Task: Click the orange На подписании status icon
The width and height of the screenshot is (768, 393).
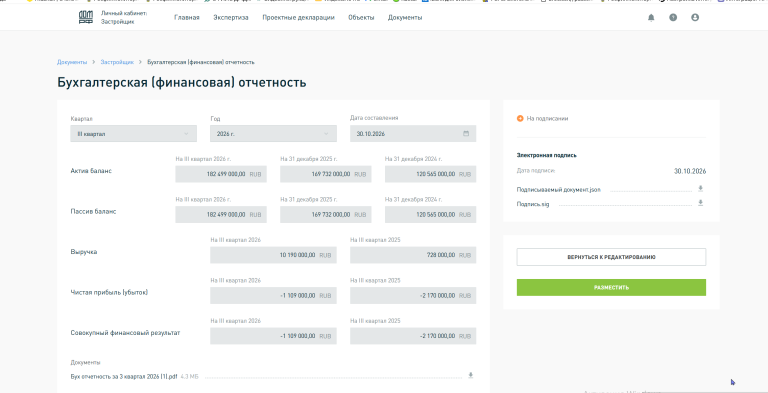Action: [x=520, y=119]
